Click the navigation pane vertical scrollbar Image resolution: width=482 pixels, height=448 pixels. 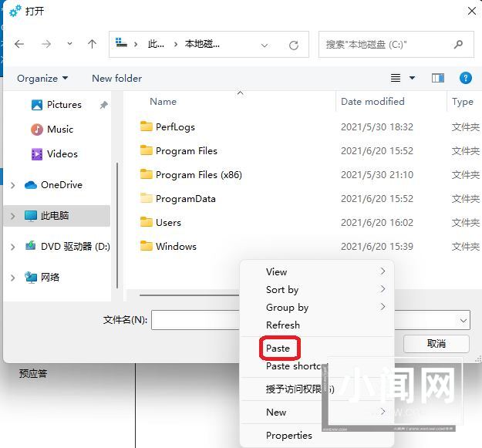(117, 225)
